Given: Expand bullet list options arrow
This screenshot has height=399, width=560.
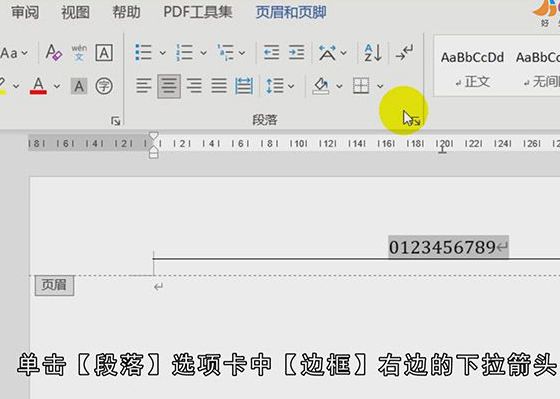Looking at the screenshot, I should 162,53.
